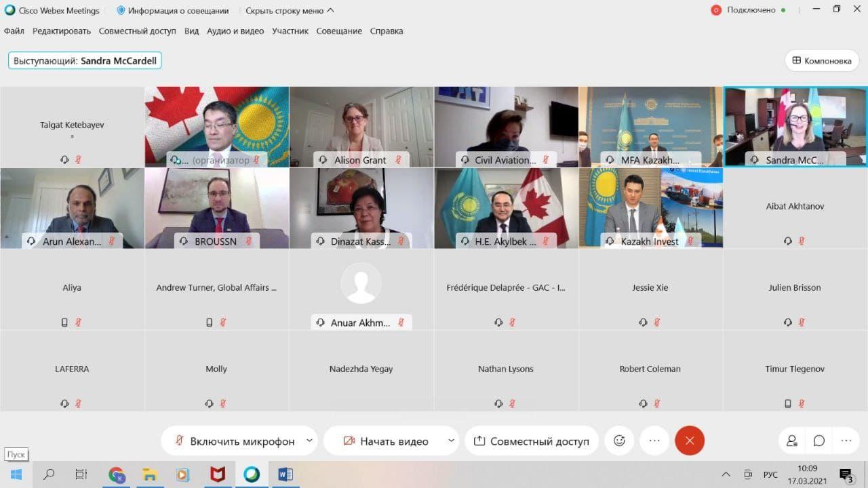This screenshot has width=868, height=488.
Task: Turn on camera with Начать видео
Action: [x=385, y=441]
